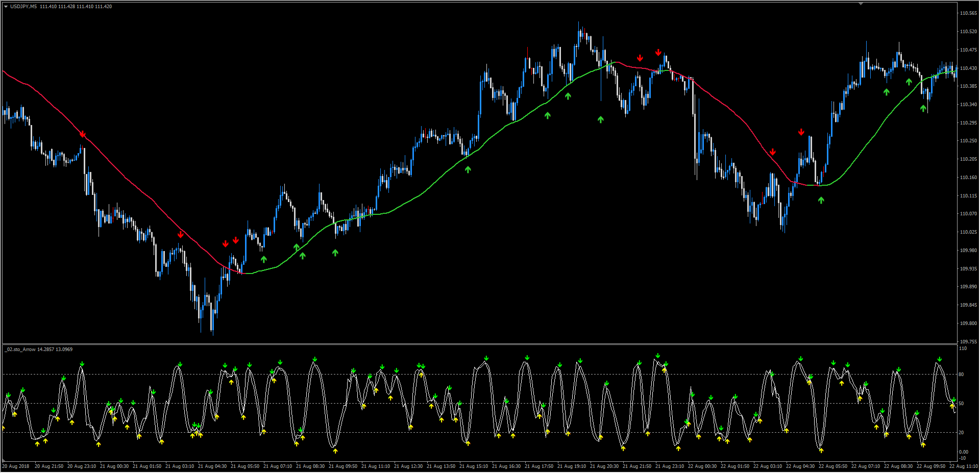The width and height of the screenshot is (980, 473).
Task: Click price scale label 110.160
Action: click(968, 178)
